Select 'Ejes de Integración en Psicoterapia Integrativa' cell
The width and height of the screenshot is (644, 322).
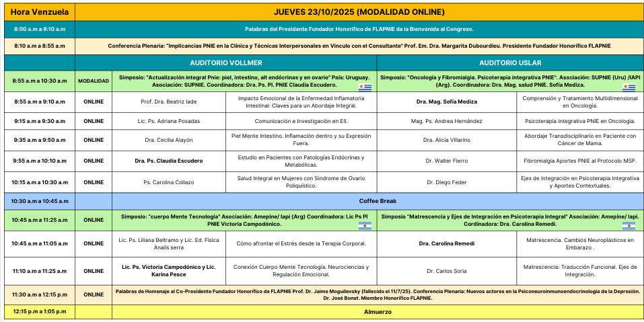coord(580,182)
